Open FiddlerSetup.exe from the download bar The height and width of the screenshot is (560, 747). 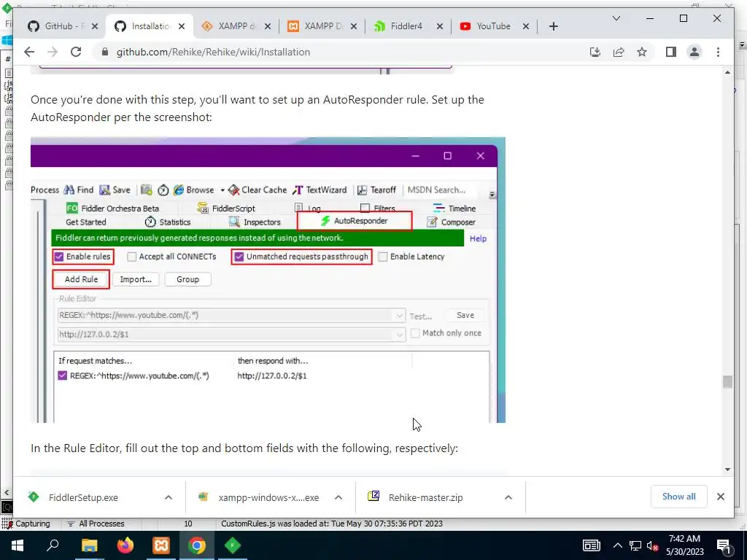coord(83,497)
